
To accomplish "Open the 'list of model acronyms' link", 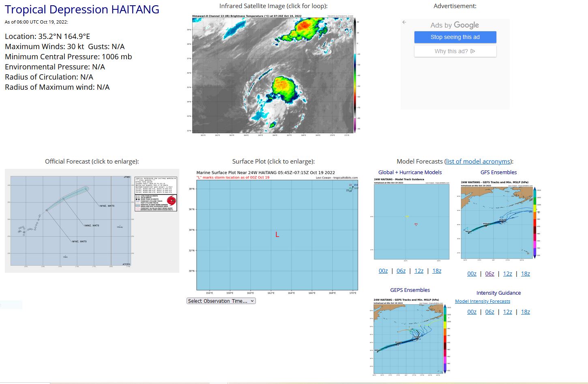I will click(478, 162).
